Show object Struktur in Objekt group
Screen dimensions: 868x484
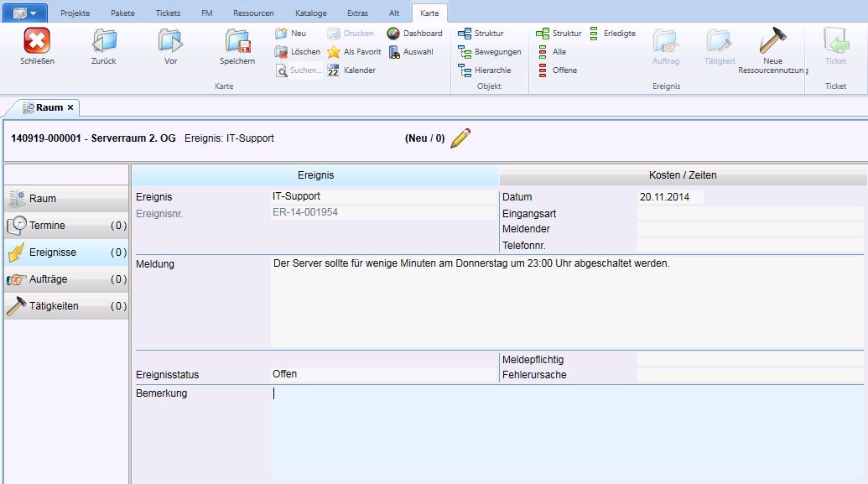pos(481,34)
